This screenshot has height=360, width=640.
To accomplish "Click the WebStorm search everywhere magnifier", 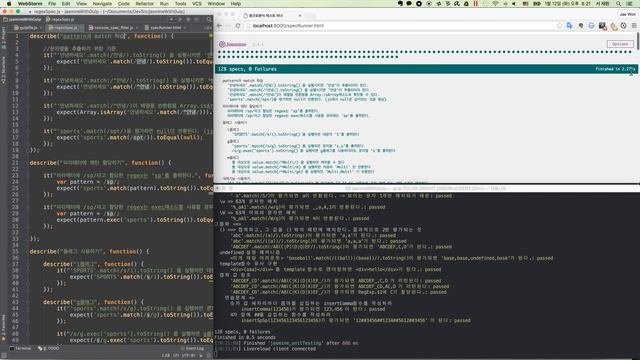I will coord(209,19).
